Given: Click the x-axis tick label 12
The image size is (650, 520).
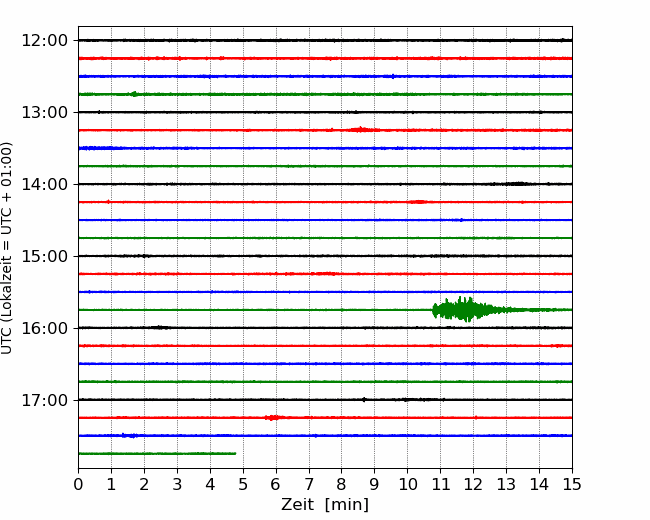Looking at the screenshot, I should pyautogui.click(x=473, y=484).
